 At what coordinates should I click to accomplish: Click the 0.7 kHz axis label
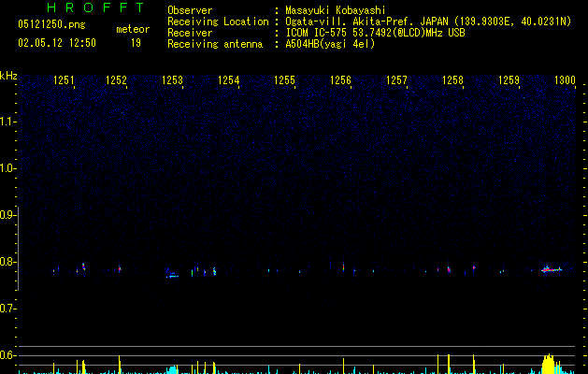[x=7, y=309]
